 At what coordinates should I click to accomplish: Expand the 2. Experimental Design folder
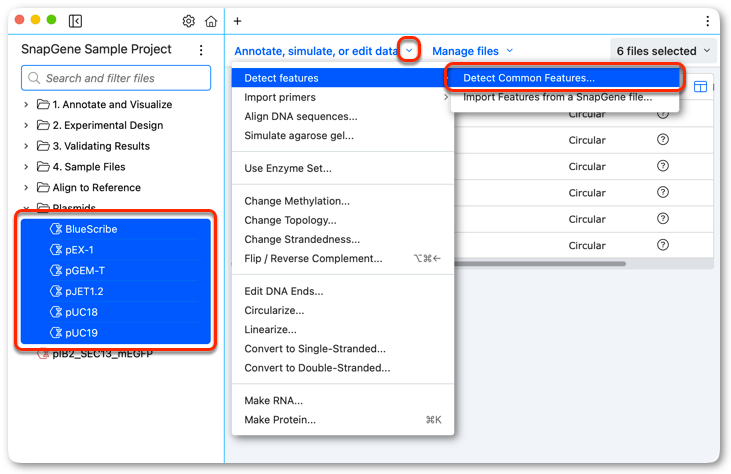tap(26, 125)
